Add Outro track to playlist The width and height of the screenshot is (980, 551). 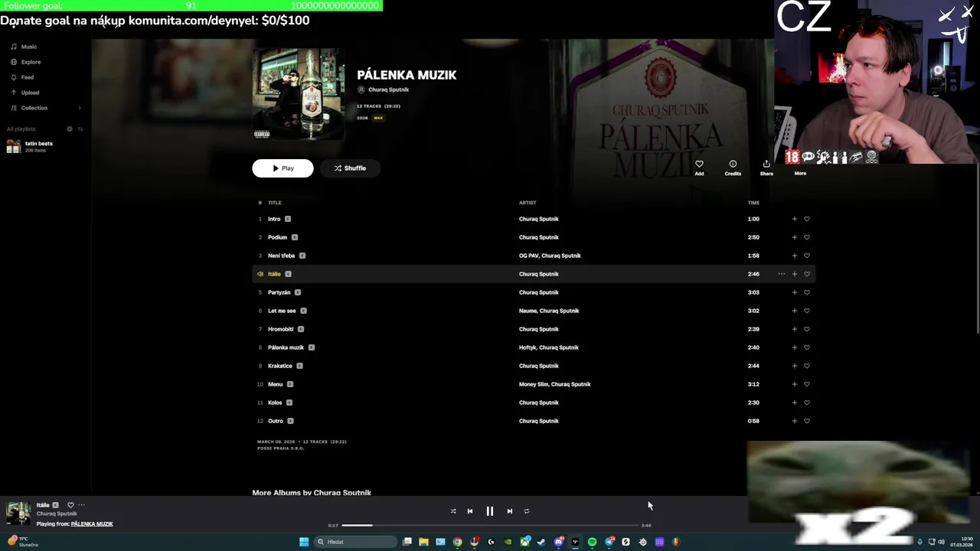click(x=794, y=421)
